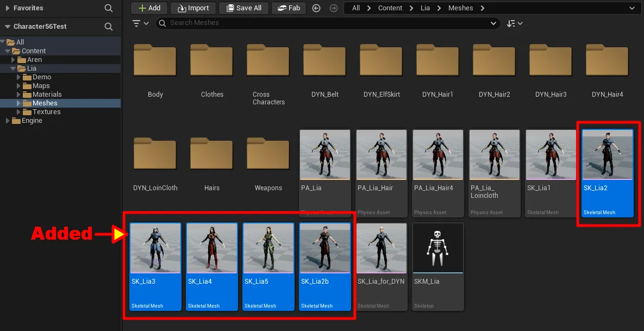Select the DYN_ElfSkirt folder icon
The image size is (644, 331).
[381, 60]
